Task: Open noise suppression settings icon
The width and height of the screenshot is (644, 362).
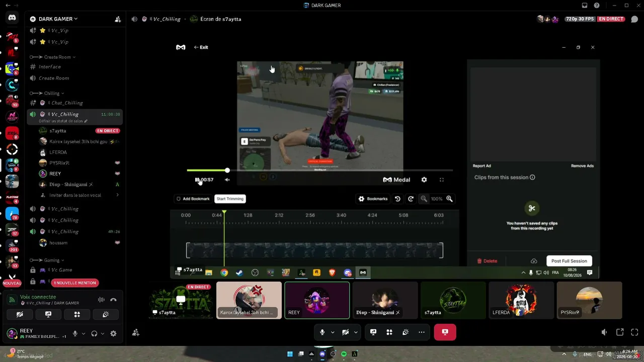Action: click(101, 300)
